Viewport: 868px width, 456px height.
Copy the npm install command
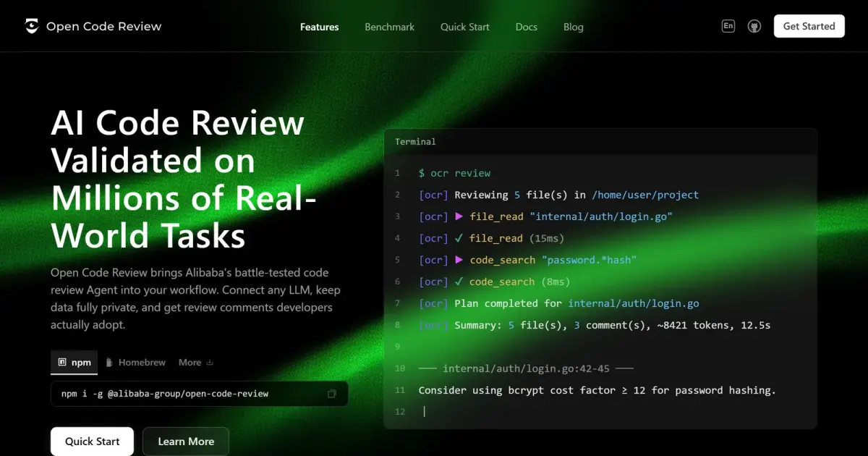pyautogui.click(x=332, y=394)
